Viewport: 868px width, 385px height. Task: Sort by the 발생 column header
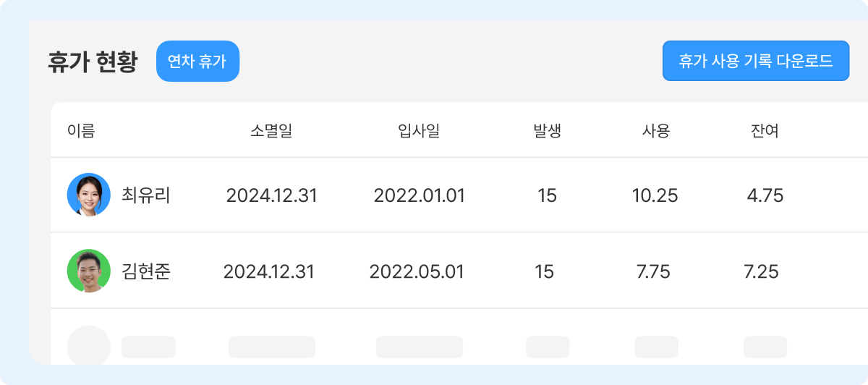point(547,131)
